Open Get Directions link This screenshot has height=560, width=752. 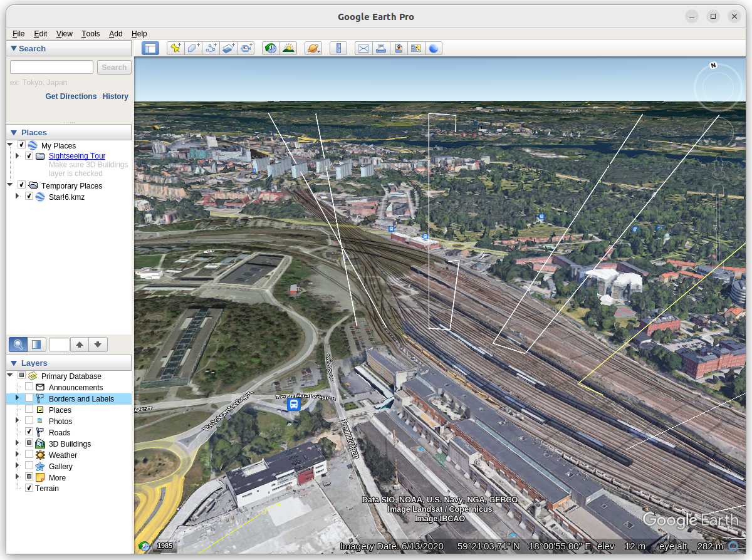tap(71, 96)
